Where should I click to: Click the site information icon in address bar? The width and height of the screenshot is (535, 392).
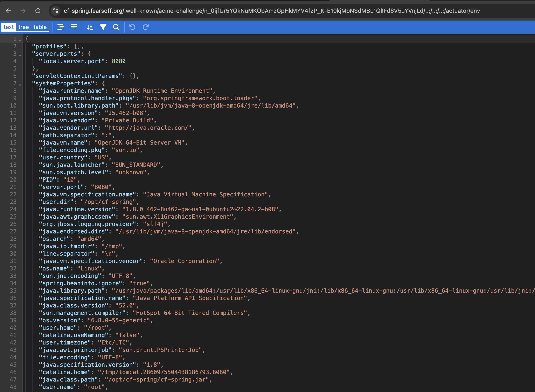click(56, 11)
